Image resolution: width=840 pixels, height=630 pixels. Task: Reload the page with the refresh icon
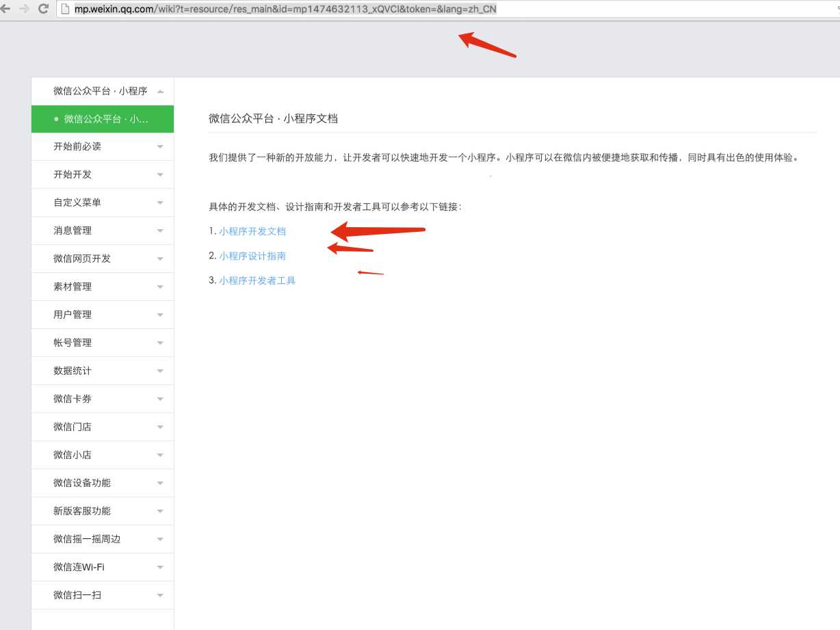pyautogui.click(x=43, y=9)
